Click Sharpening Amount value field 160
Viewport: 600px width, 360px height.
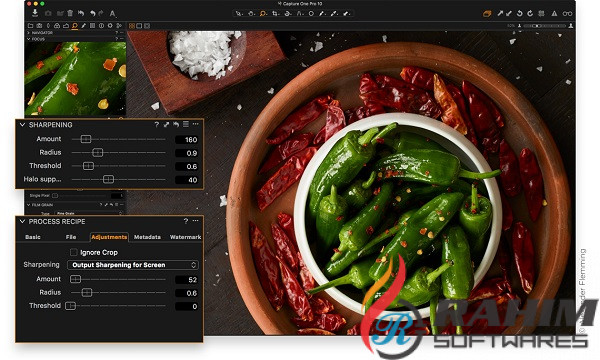tap(187, 140)
